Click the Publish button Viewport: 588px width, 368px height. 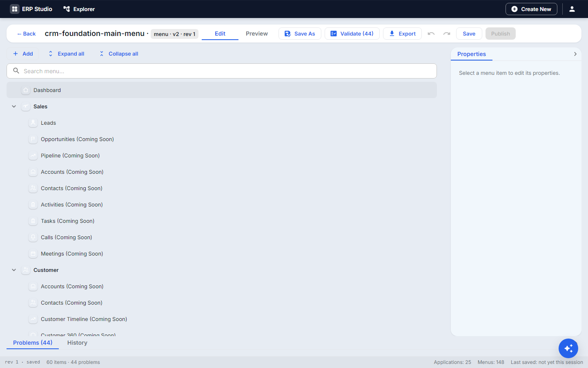click(x=501, y=34)
